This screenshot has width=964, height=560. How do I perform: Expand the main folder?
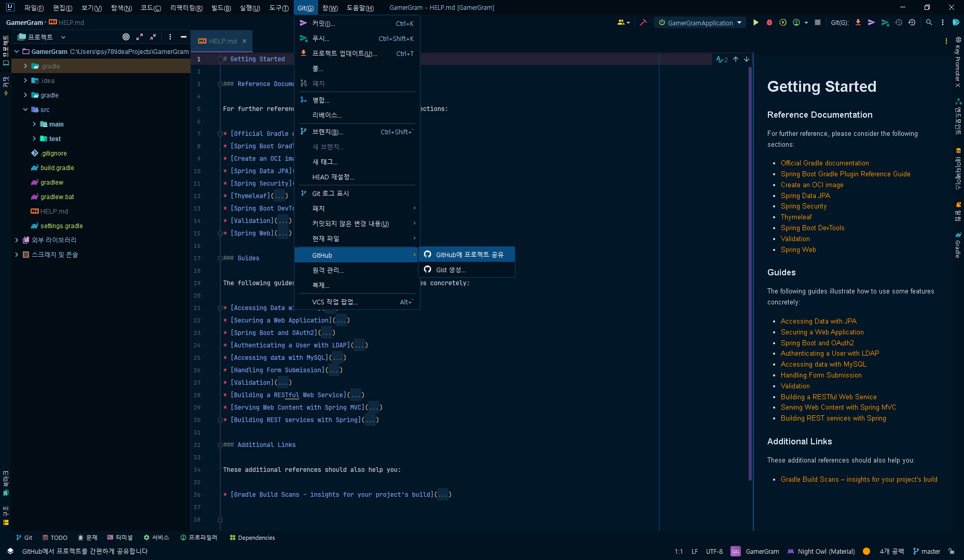pos(34,124)
